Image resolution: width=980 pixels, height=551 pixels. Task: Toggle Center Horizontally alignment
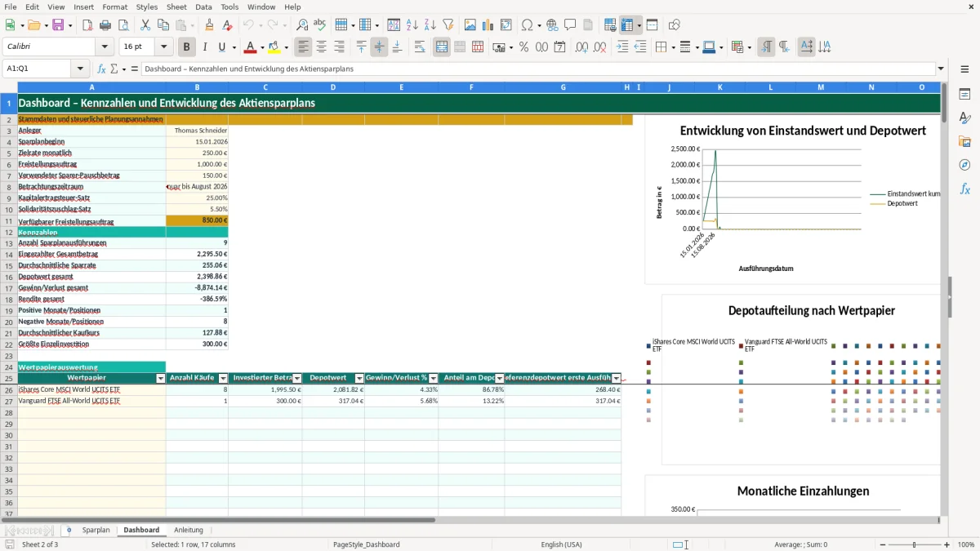point(321,47)
